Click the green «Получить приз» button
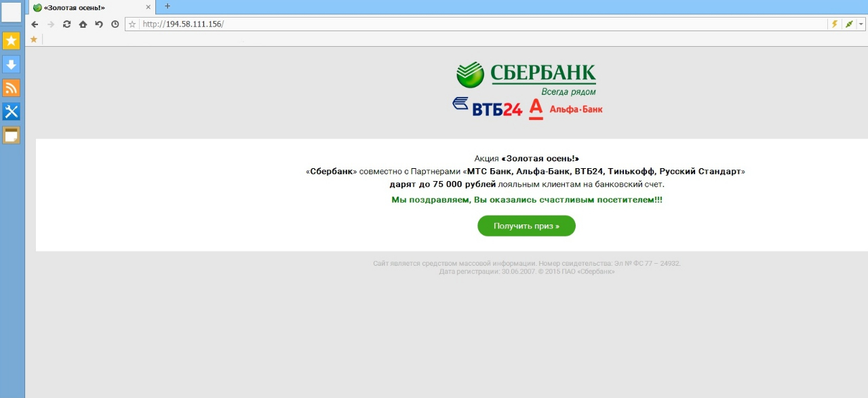This screenshot has height=398, width=868. (526, 226)
